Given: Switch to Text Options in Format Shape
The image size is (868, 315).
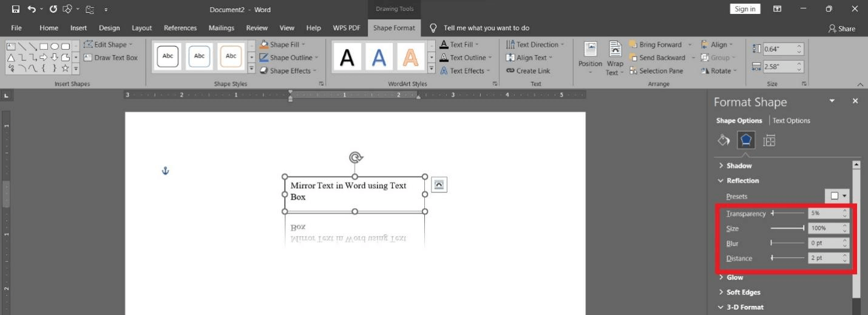Looking at the screenshot, I should pyautogui.click(x=791, y=120).
